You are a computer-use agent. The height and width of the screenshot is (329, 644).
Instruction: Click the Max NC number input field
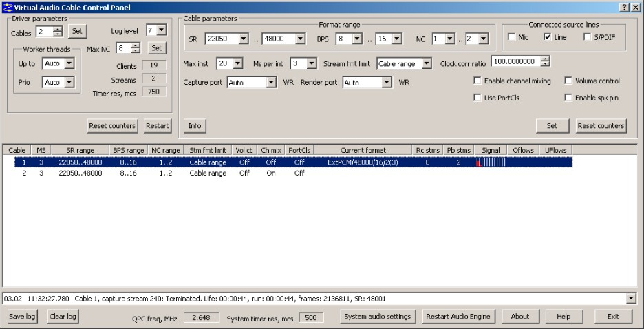(123, 48)
